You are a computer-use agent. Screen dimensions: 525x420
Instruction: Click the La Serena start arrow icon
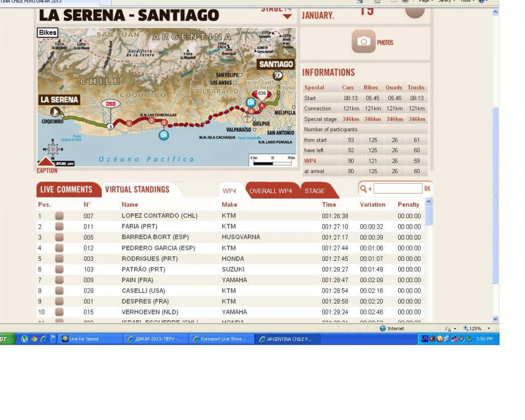55,112
